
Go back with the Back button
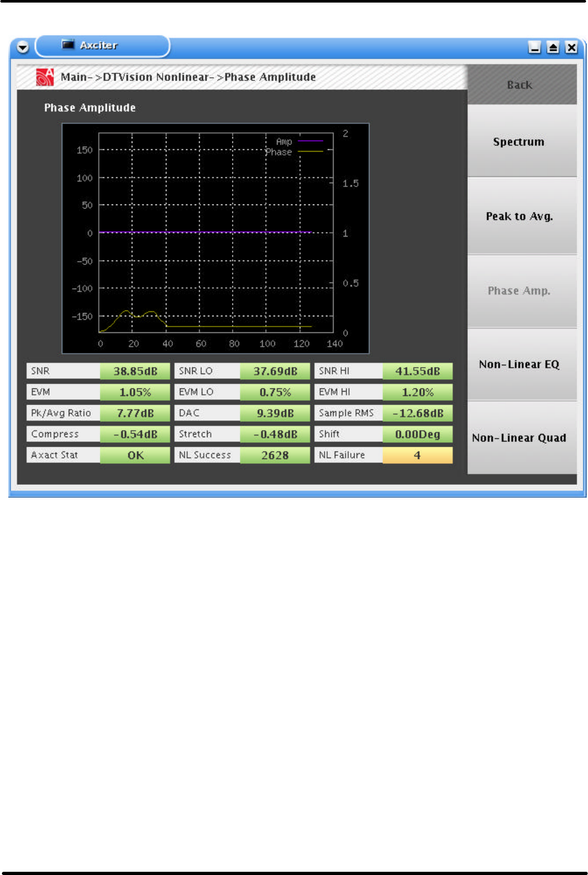[522, 84]
